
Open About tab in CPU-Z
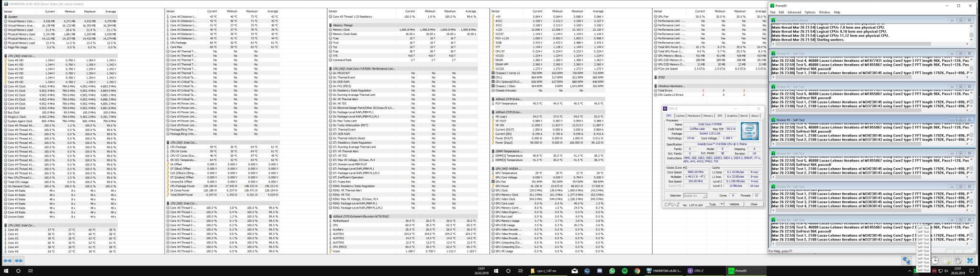755,115
